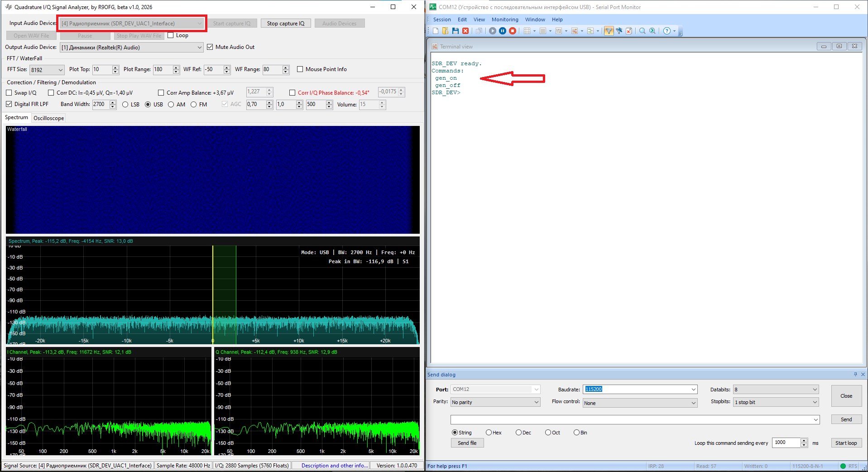Open the Monitoring menu
Screen dimensions: 868x472
coord(505,19)
